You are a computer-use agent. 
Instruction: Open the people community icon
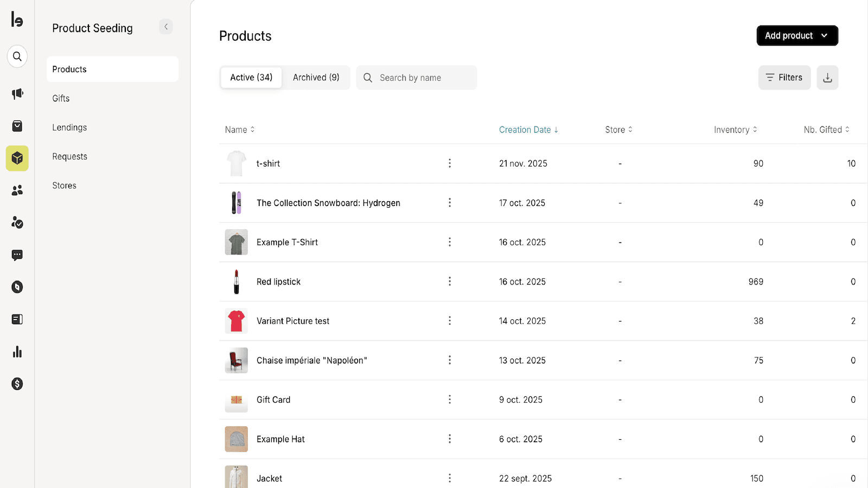(17, 190)
